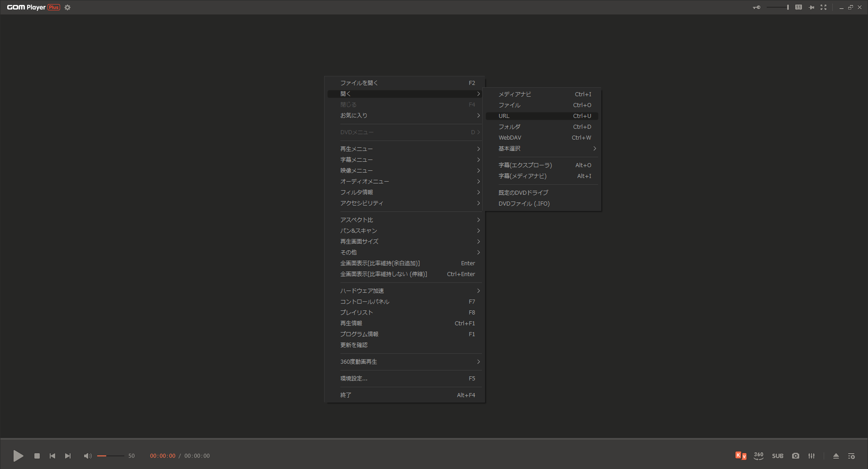
Task: Toggle the always-on-top pin icon
Action: (811, 7)
